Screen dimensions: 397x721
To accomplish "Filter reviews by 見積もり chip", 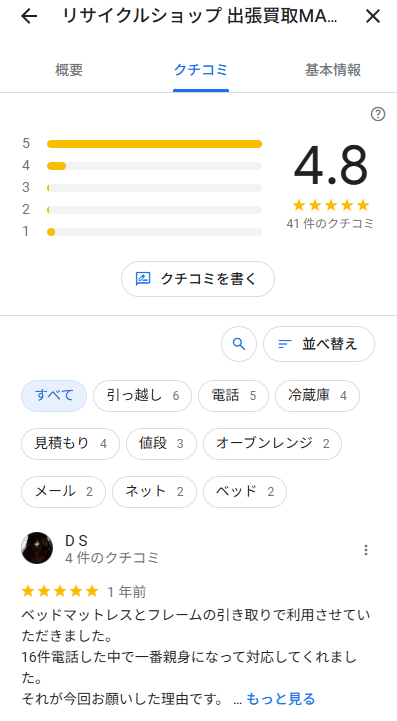I will pos(70,444).
